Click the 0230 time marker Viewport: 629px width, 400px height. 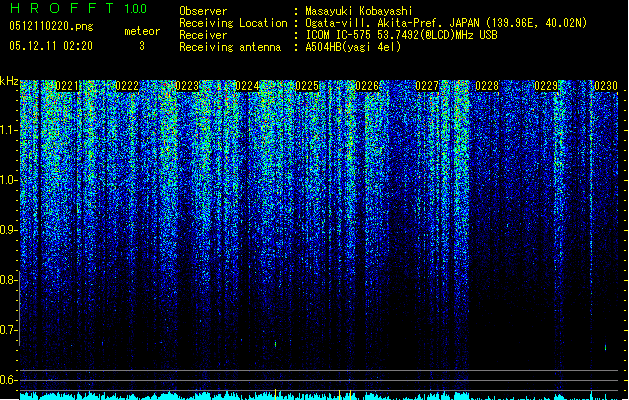click(606, 86)
